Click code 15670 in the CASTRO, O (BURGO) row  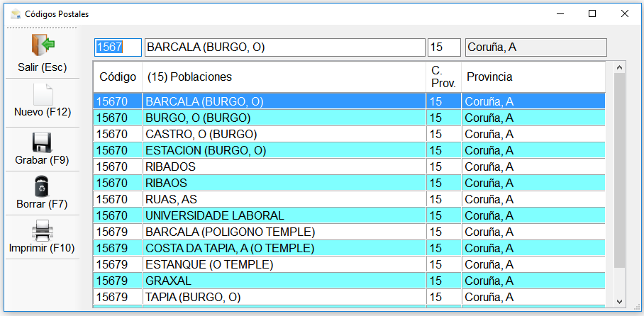click(x=112, y=134)
